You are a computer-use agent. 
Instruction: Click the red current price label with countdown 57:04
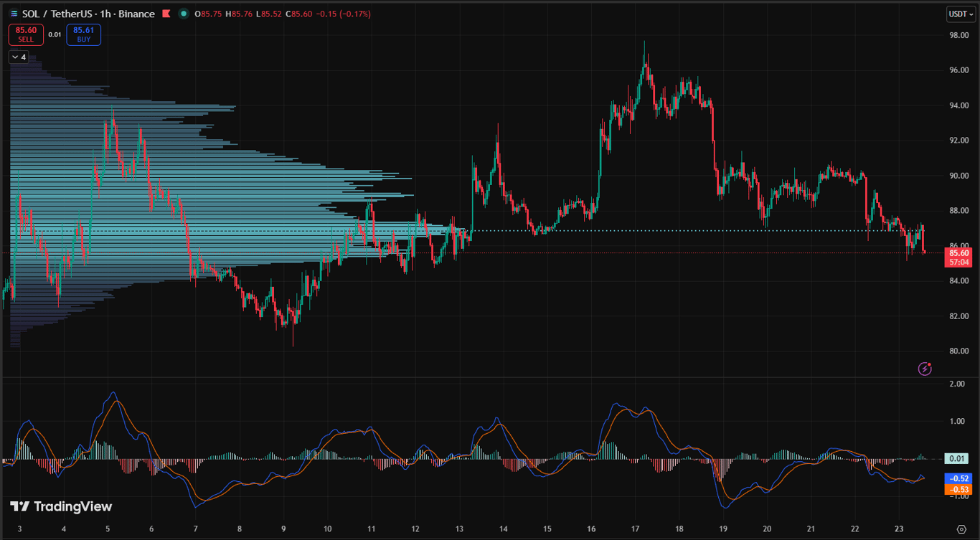click(x=958, y=257)
